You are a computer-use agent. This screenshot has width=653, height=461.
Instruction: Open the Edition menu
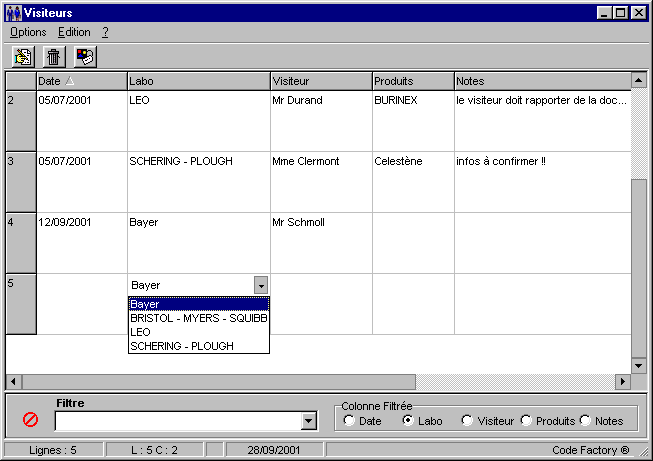pos(74,32)
